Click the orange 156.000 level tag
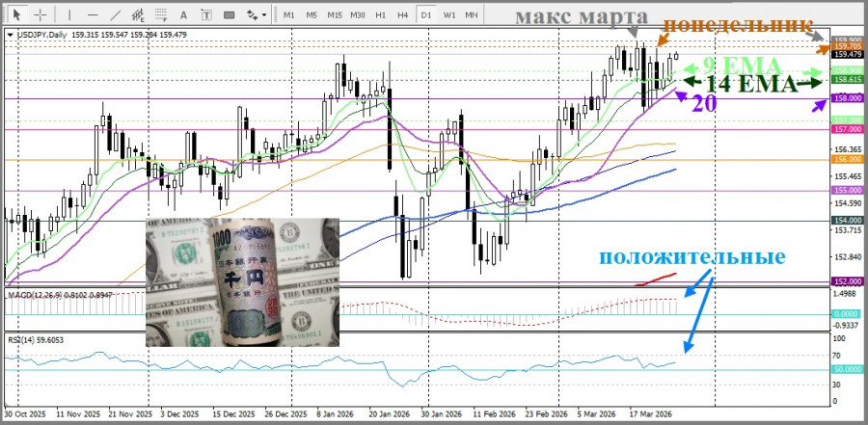 pos(847,159)
